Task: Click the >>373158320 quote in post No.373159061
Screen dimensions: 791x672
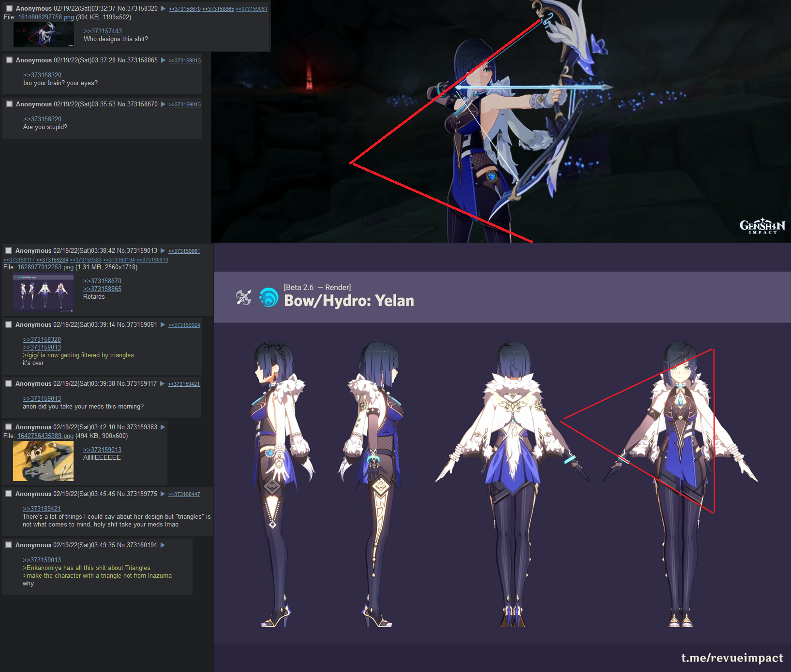Action: pos(42,340)
